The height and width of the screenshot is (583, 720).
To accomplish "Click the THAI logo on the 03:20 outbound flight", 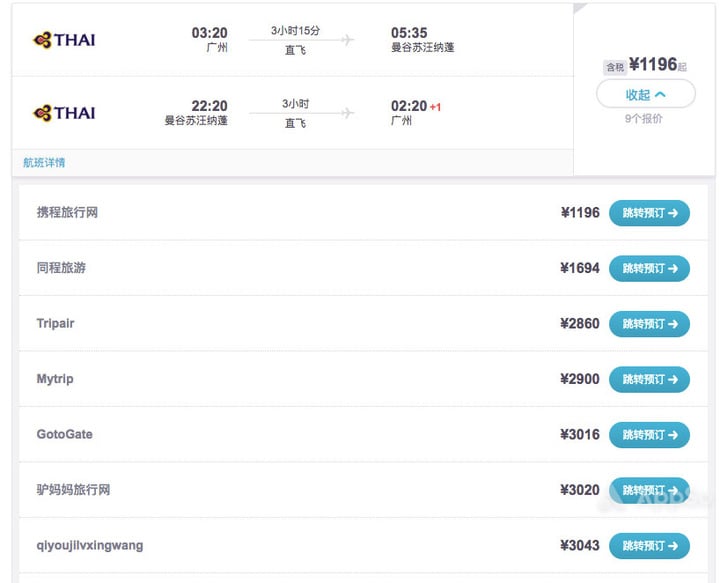I will [64, 40].
